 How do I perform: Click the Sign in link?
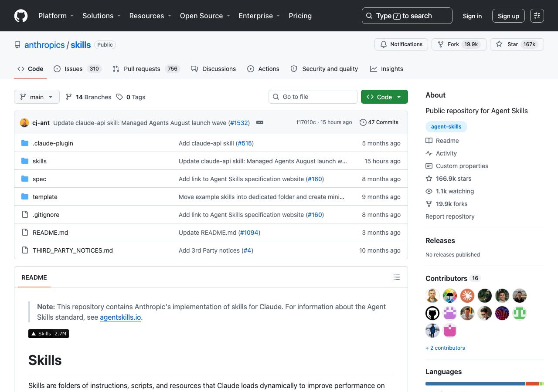[472, 16]
